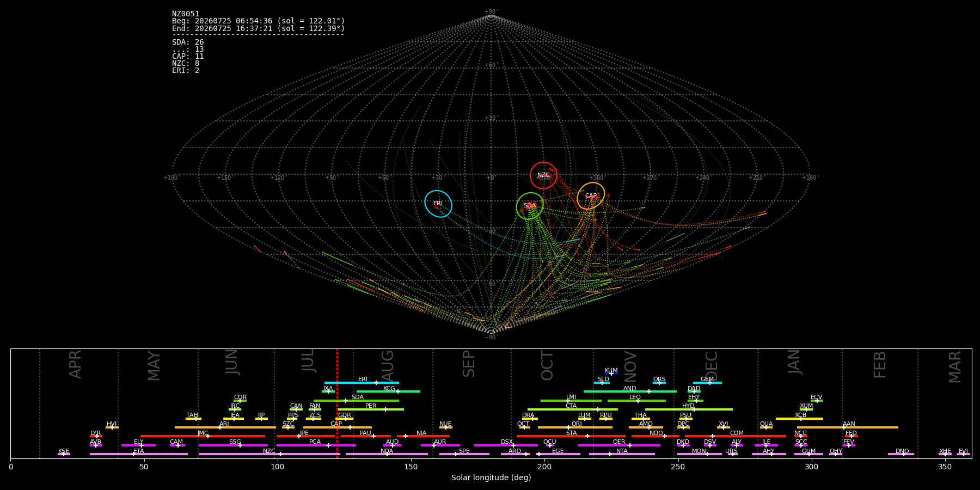Click the red dashed current solar longitude line

(337, 403)
